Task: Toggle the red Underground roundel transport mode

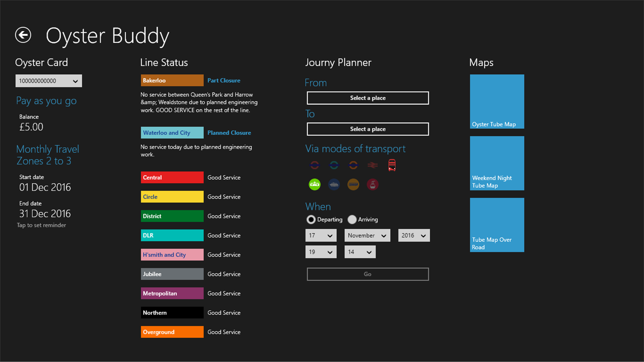Action: [314, 165]
